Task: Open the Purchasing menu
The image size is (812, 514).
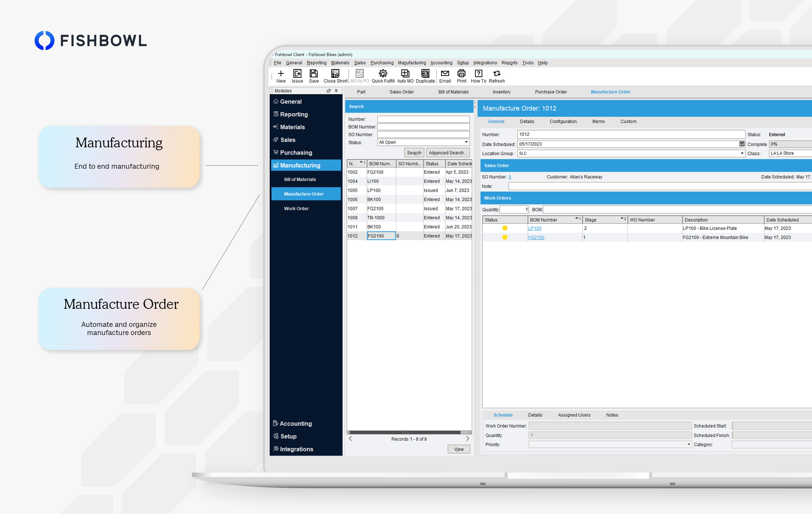Action: [x=382, y=63]
